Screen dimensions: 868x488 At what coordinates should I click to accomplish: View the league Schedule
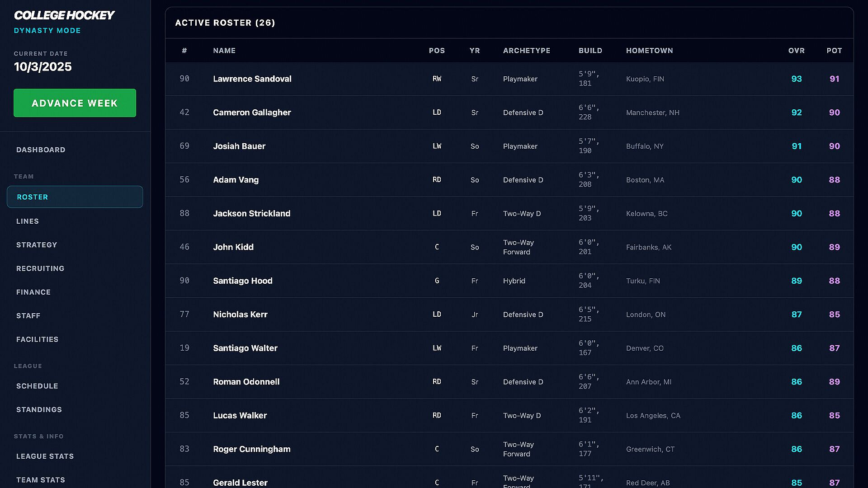click(37, 386)
